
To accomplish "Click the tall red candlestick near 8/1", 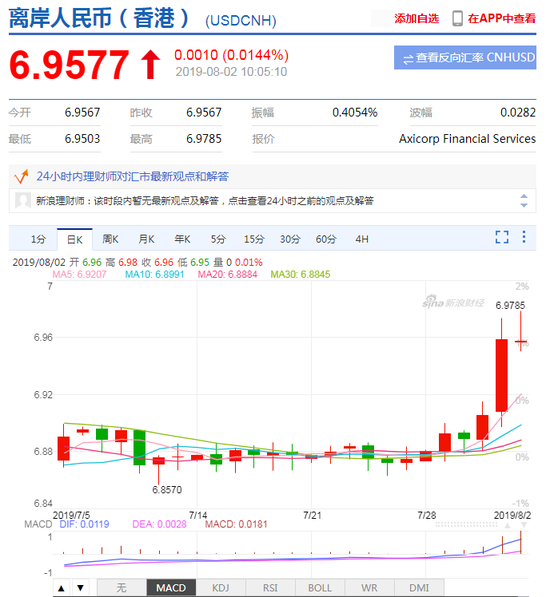I will pos(501,375).
